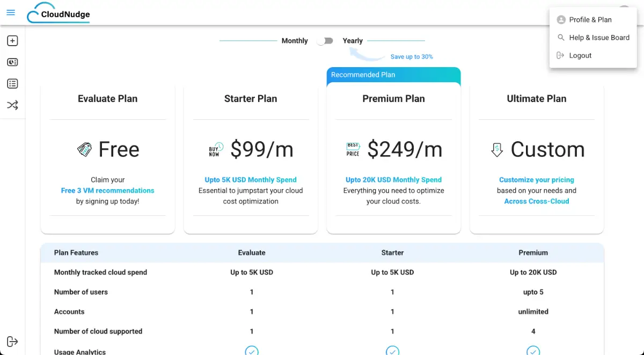The image size is (644, 355).
Task: Click the price tag icon beside Free
Action: pyautogui.click(x=85, y=150)
